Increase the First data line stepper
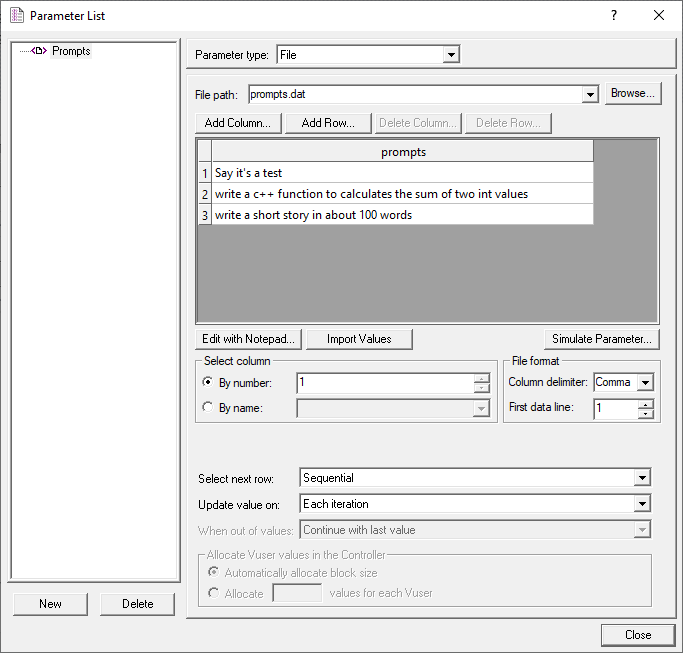 click(x=645, y=403)
